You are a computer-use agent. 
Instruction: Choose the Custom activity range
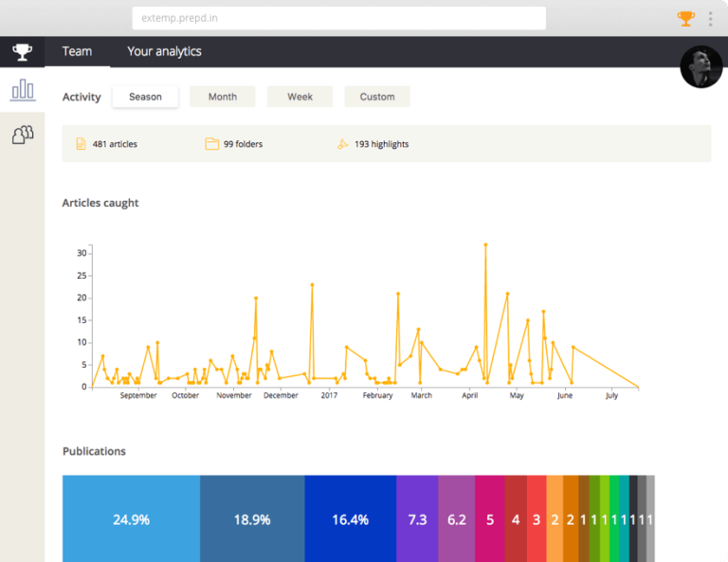[x=376, y=97]
